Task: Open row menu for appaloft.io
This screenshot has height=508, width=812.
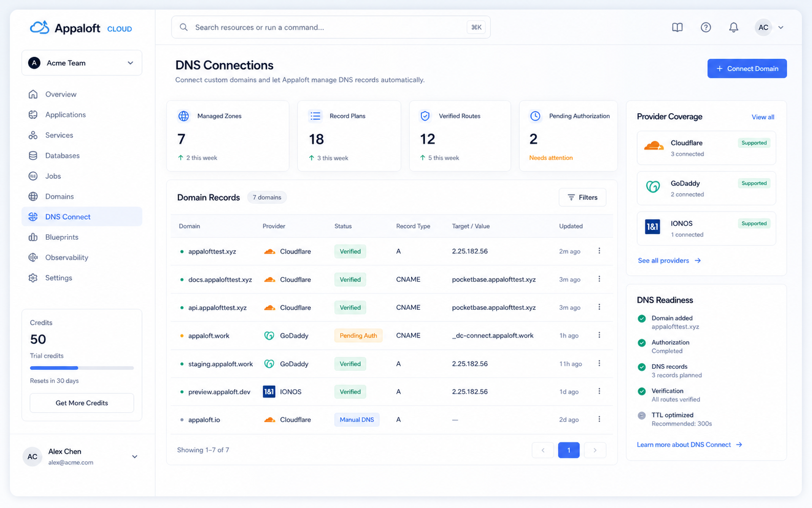Action: pyautogui.click(x=599, y=419)
